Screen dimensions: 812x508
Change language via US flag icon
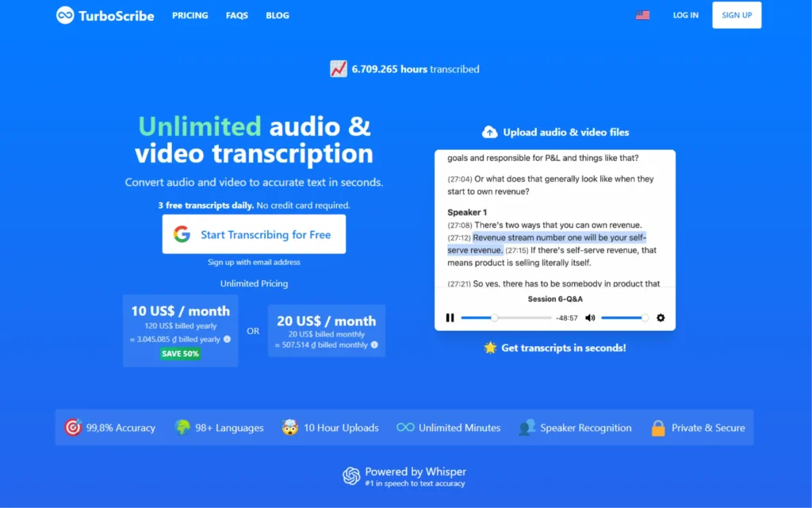pyautogui.click(x=642, y=15)
